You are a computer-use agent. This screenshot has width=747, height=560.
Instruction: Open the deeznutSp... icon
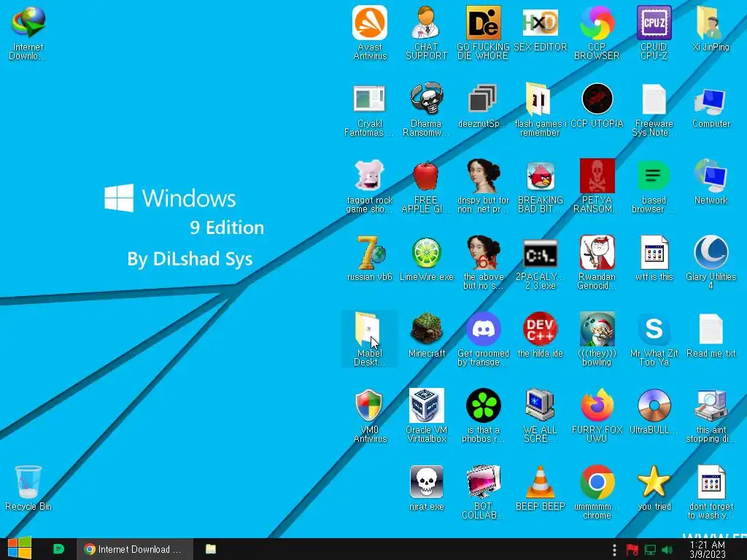coord(483,106)
